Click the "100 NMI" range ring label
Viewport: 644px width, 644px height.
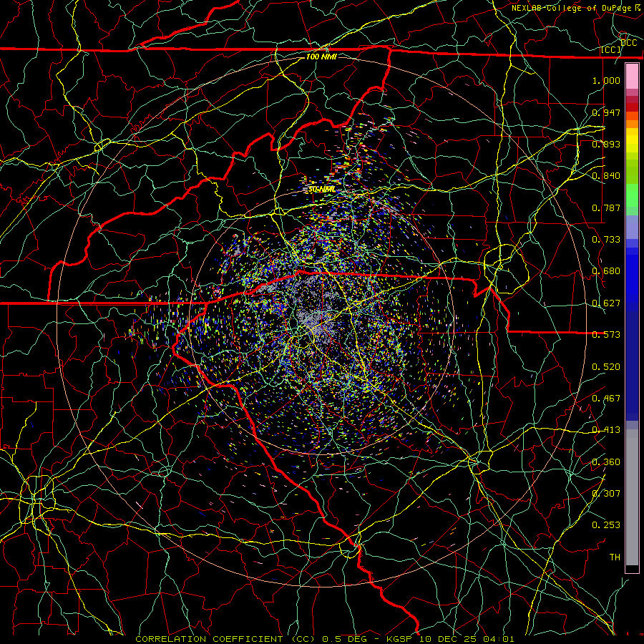[x=321, y=57]
